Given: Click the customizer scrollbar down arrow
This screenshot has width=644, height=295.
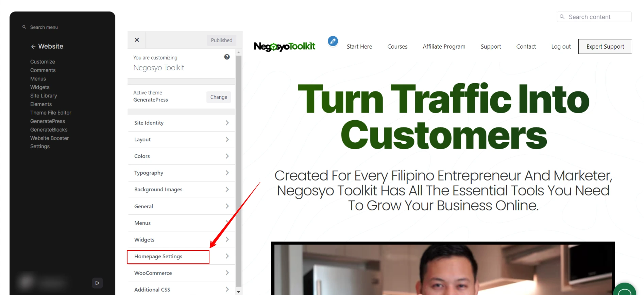Looking at the screenshot, I should tap(239, 292).
